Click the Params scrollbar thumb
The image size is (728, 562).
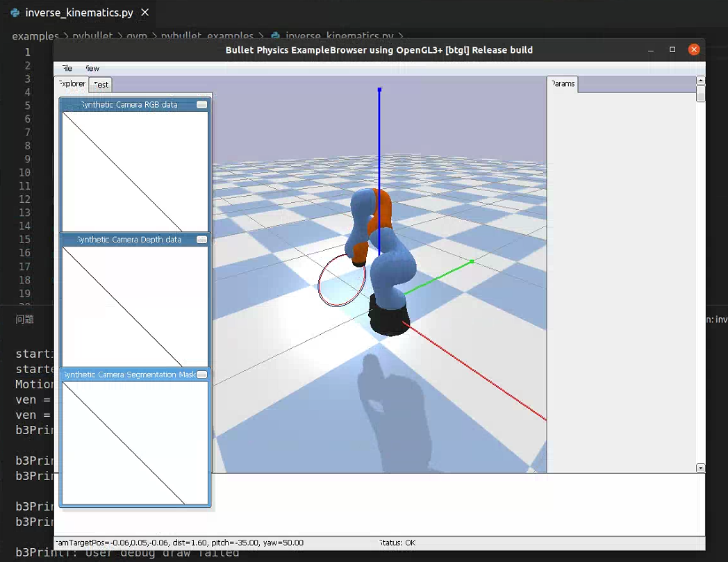click(701, 93)
